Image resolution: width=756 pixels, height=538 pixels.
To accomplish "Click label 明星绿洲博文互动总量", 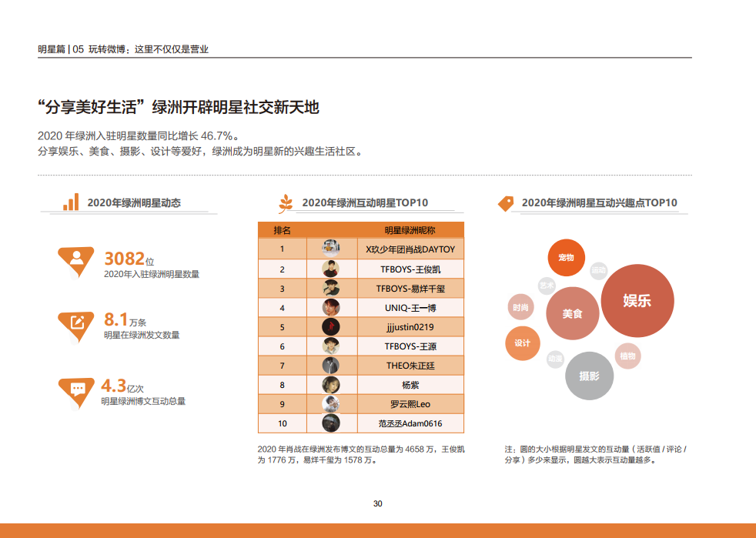I will tap(143, 401).
